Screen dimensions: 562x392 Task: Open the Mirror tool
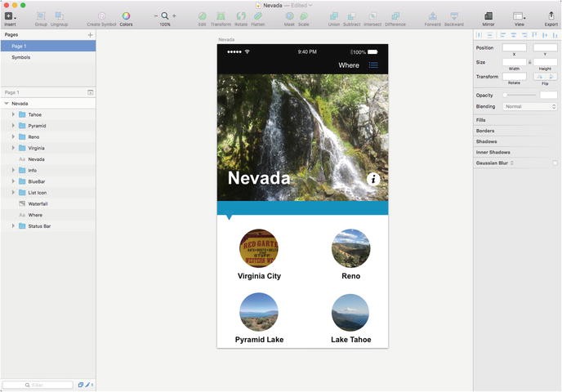pyautogui.click(x=488, y=16)
